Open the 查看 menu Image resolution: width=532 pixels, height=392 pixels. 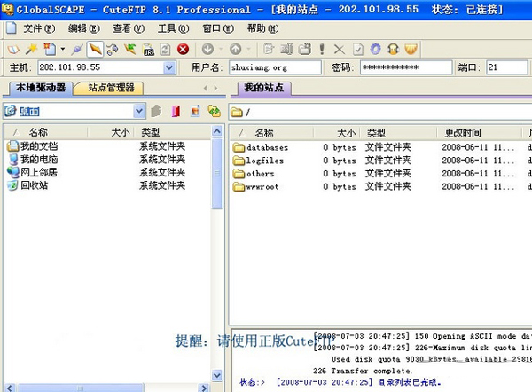point(129,28)
